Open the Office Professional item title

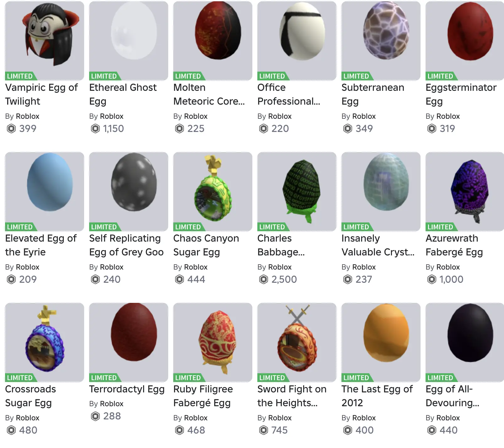click(x=289, y=94)
